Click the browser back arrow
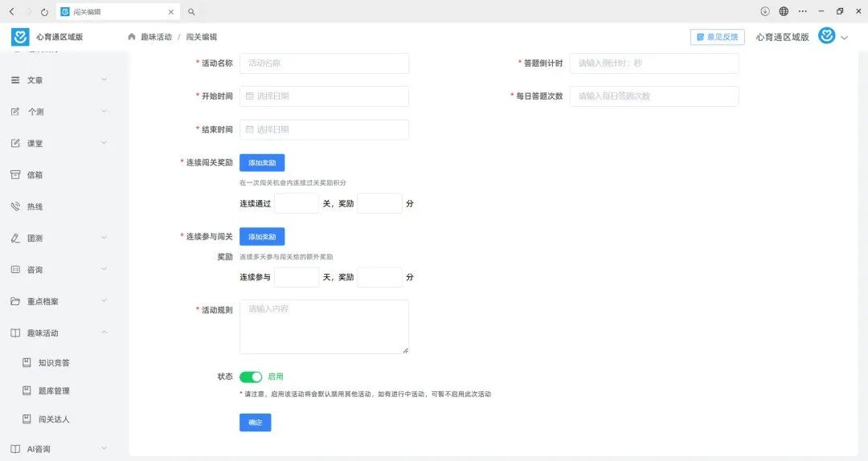 click(11, 11)
